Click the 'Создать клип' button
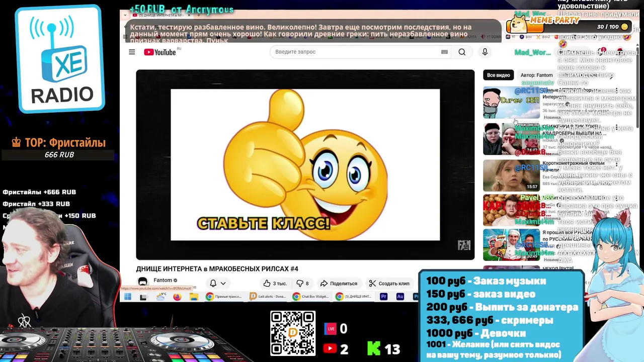Viewport: 644px width, 362px height. (x=389, y=283)
